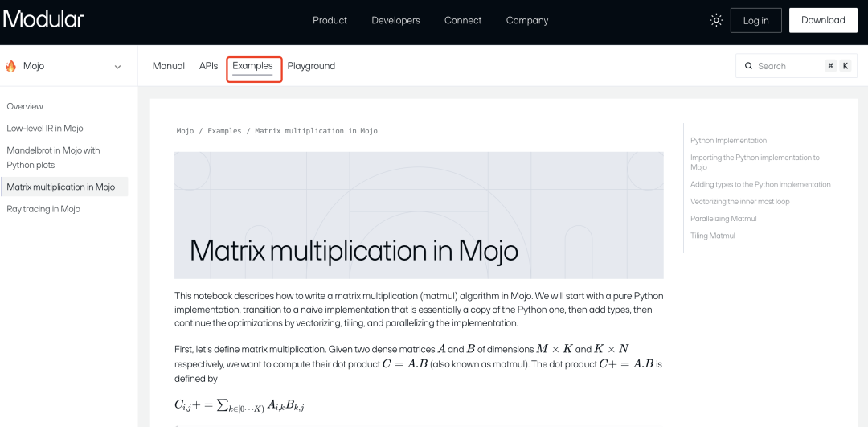The image size is (868, 427).
Task: Switch to the Manual tab
Action: click(x=169, y=66)
